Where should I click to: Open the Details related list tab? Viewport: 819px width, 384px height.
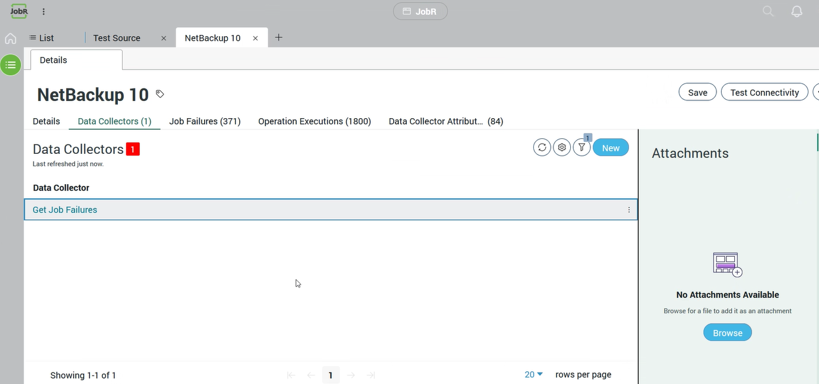tap(46, 121)
